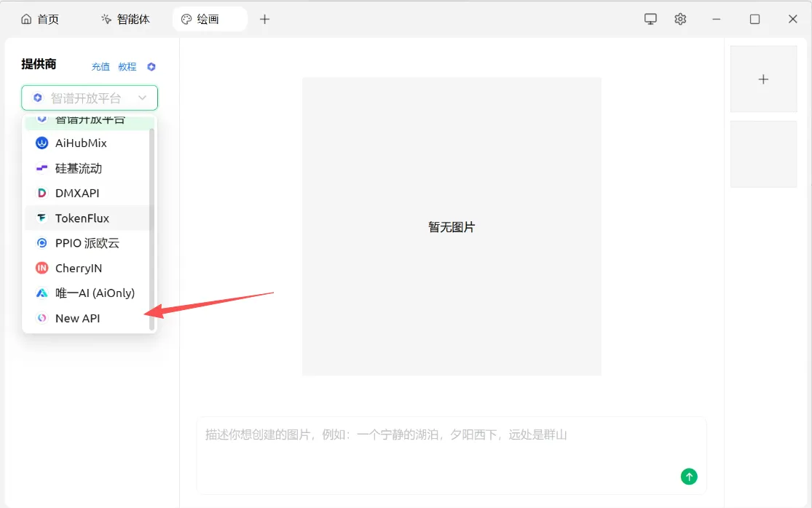Screen dimensions: 812x508
Task: Click the chevron arrow in provider dropdown
Action: (142, 98)
